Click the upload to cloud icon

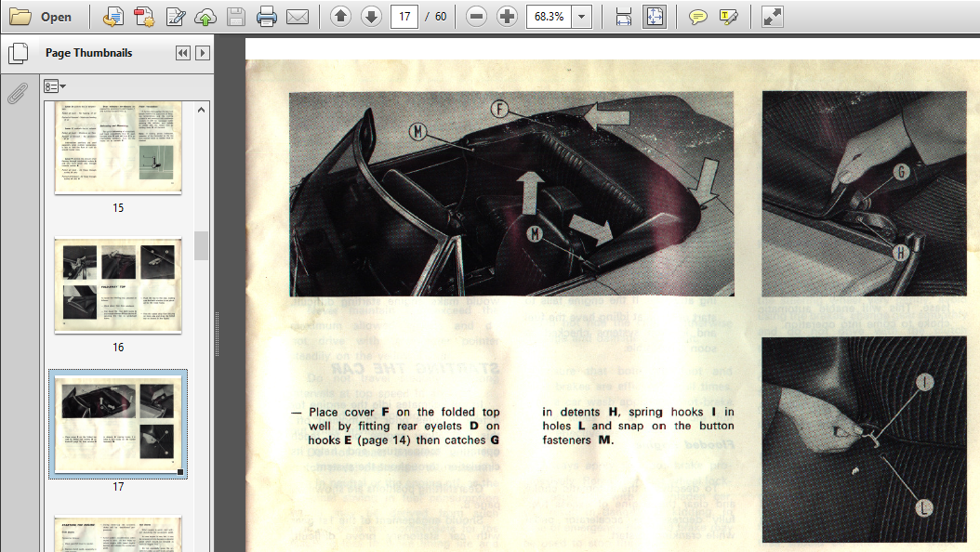205,17
